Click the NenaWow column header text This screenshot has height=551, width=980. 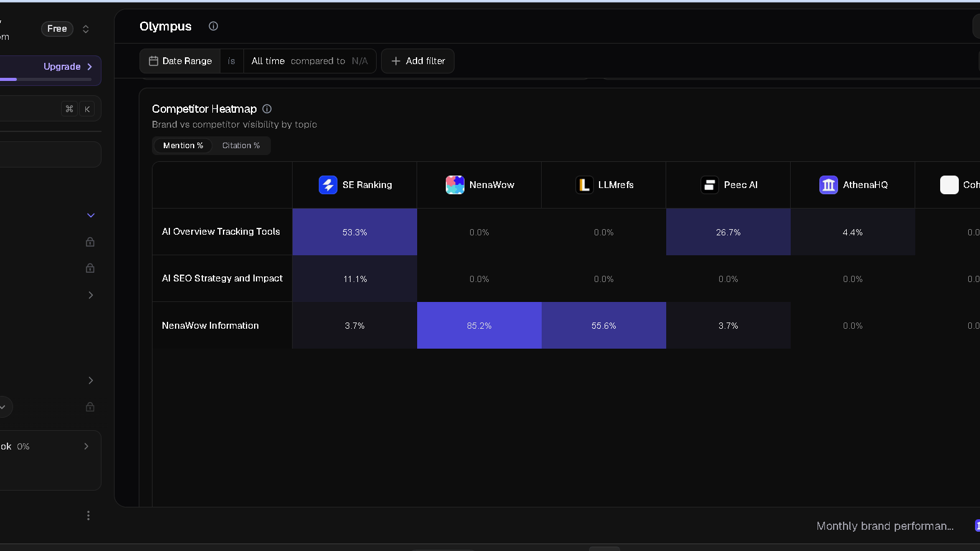point(492,185)
